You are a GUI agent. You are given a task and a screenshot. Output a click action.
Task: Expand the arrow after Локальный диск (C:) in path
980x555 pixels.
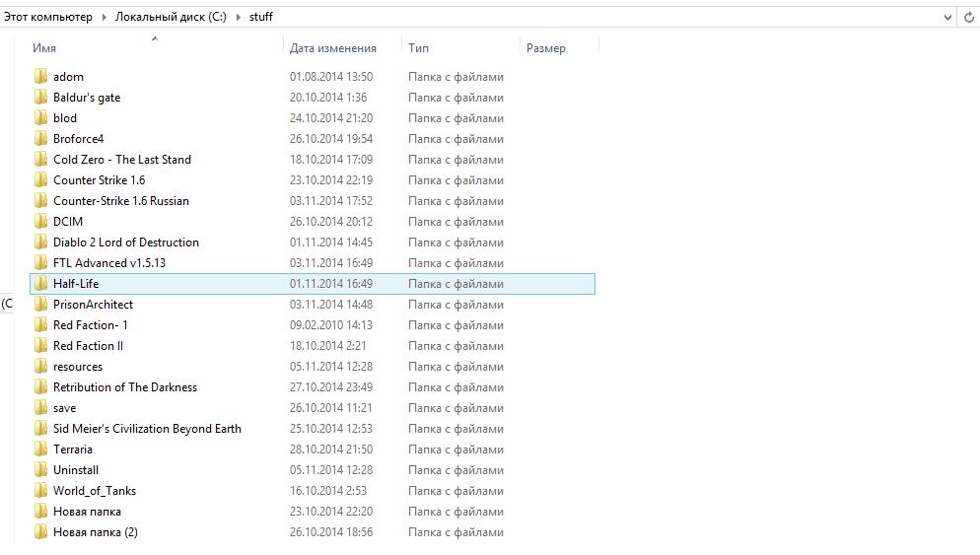[239, 17]
